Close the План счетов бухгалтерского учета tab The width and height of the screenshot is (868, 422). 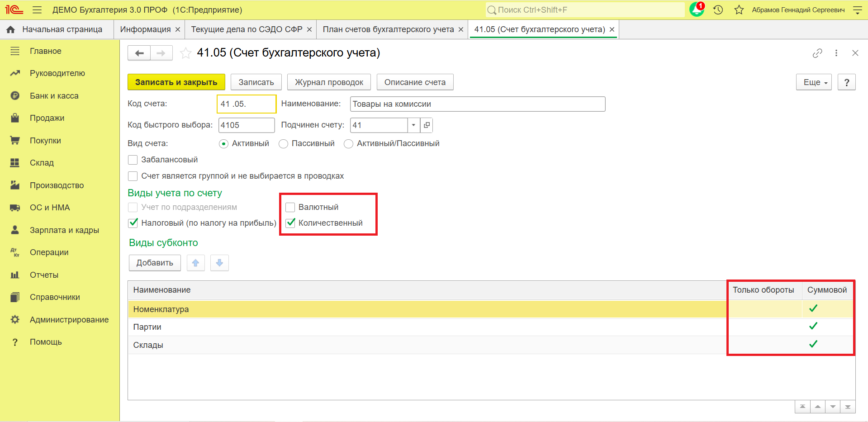[x=461, y=29]
